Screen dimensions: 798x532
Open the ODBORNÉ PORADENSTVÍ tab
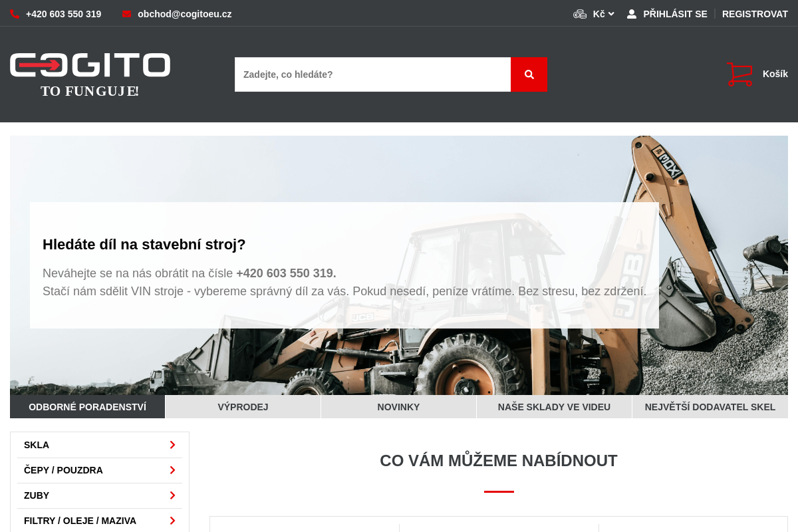click(87, 406)
